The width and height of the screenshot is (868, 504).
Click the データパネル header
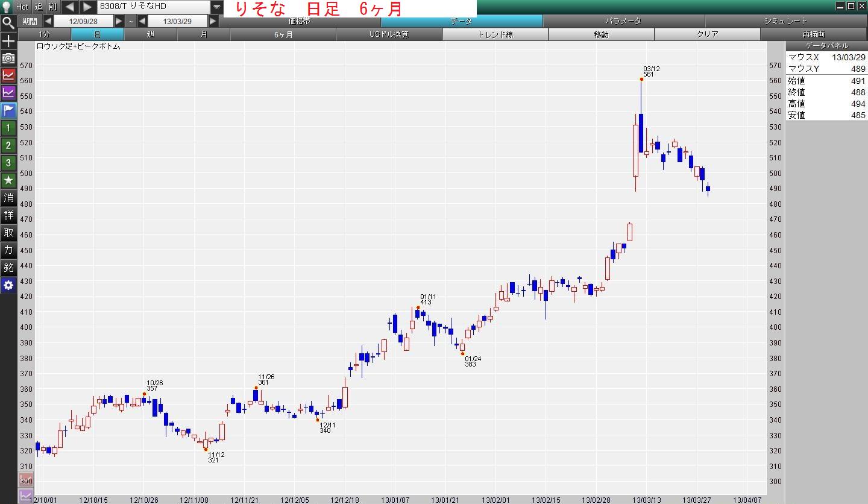pyautogui.click(x=826, y=46)
